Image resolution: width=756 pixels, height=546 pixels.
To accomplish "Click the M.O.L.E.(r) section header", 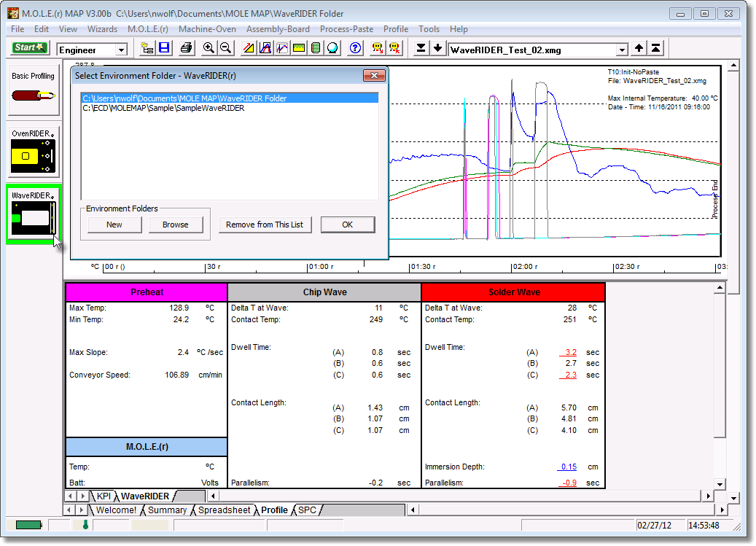I will 147,447.
